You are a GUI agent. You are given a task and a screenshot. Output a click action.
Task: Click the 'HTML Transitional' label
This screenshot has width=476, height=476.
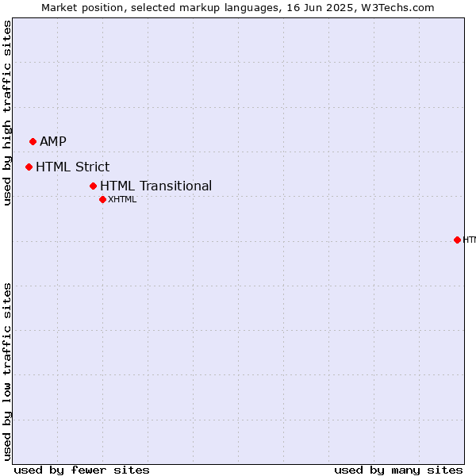(x=155, y=186)
